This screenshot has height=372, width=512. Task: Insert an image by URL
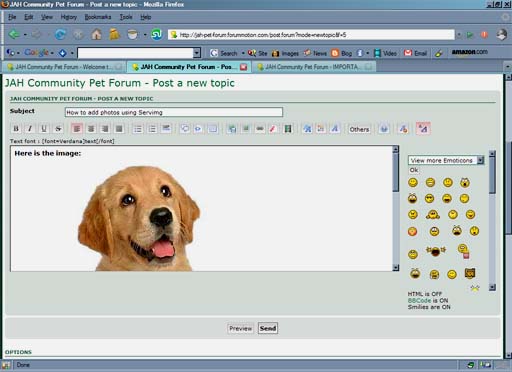[x=246, y=129]
